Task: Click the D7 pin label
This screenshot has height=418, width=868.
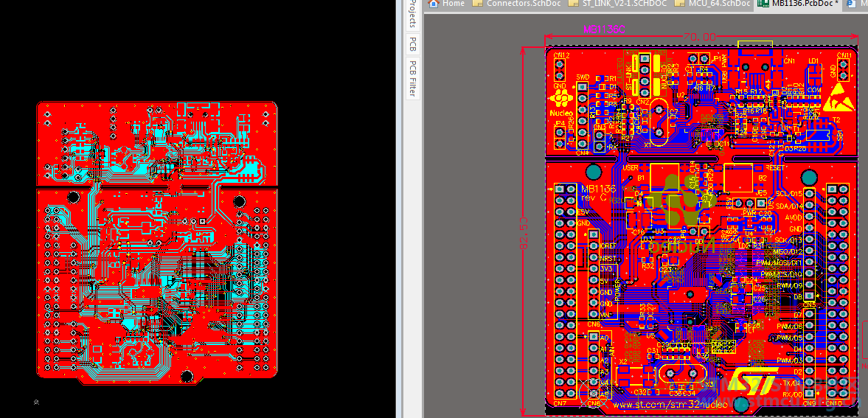Action: [798, 315]
